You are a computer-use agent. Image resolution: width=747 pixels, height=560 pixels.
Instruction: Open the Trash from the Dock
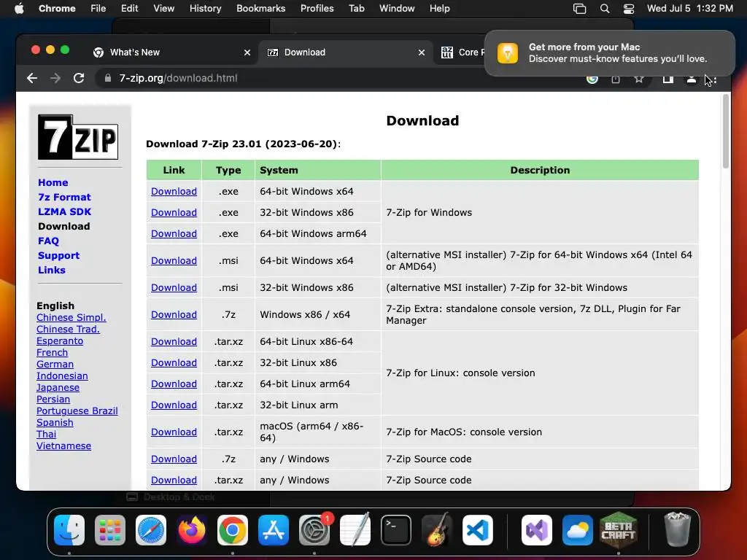coord(677,530)
